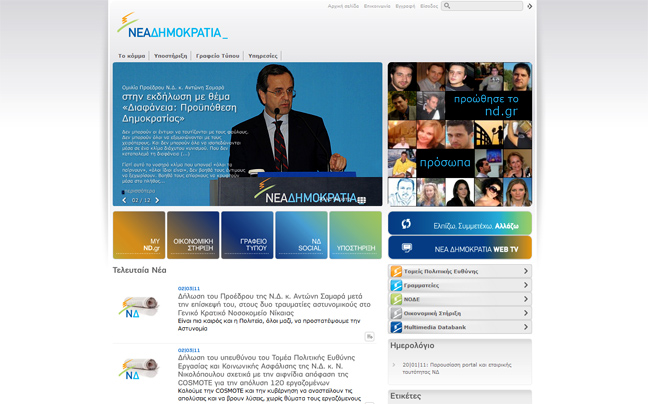Click the orange Τομείς Πολιτικής Ευθύνης icon
Screen dimensions: 648x404
tap(396, 271)
